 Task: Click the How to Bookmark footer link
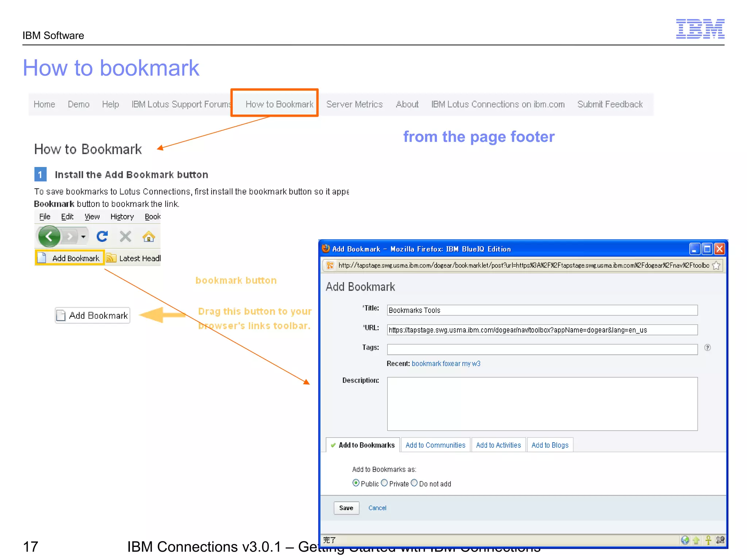[x=279, y=104]
